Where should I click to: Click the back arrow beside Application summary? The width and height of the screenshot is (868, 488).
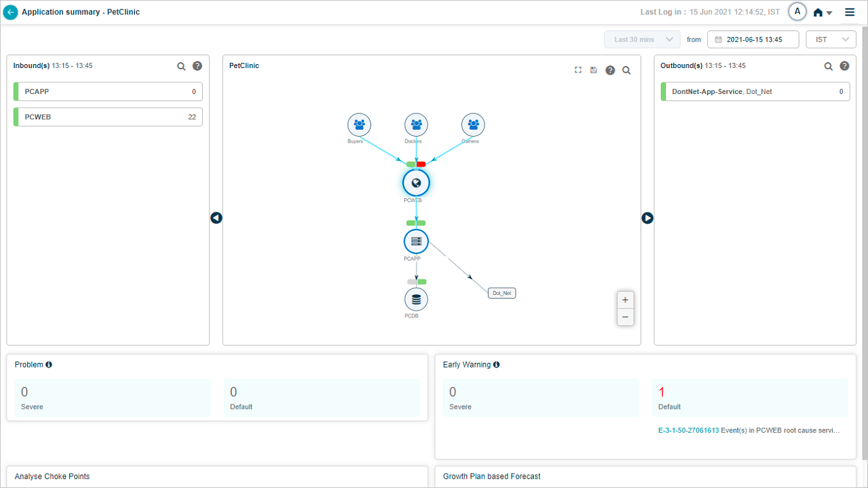click(10, 12)
